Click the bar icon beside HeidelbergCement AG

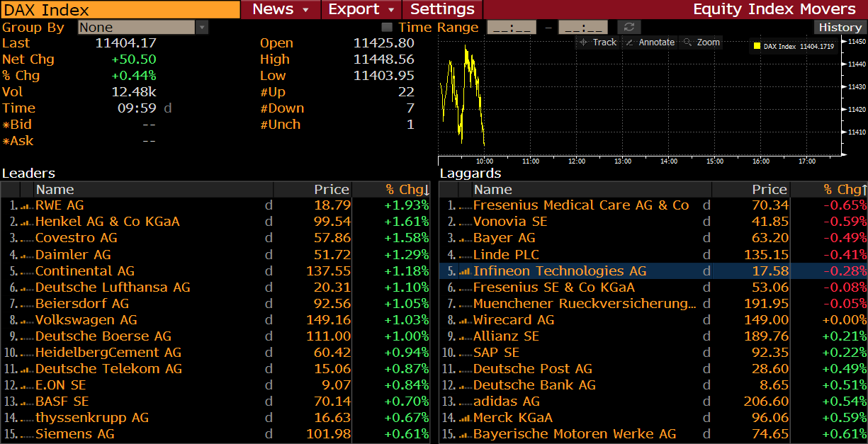(26, 352)
